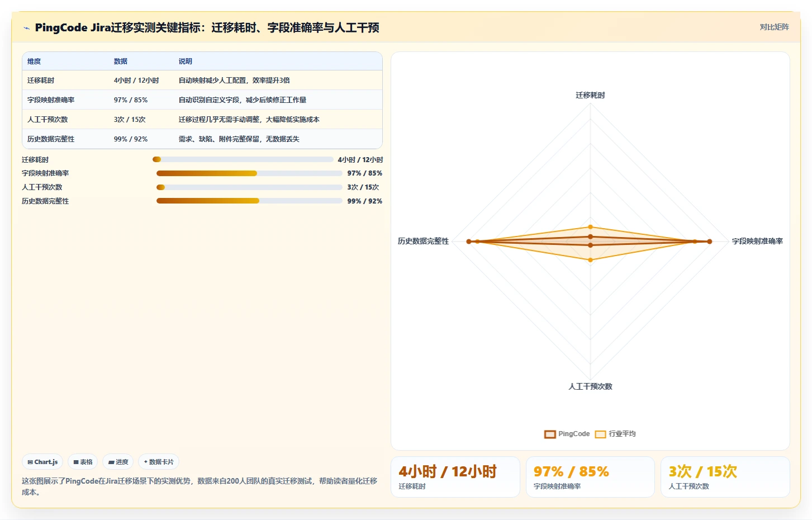The image size is (812, 520).
Task: Click description '自动识别自定义字段，减少后续修正工作量'
Action: 243,100
